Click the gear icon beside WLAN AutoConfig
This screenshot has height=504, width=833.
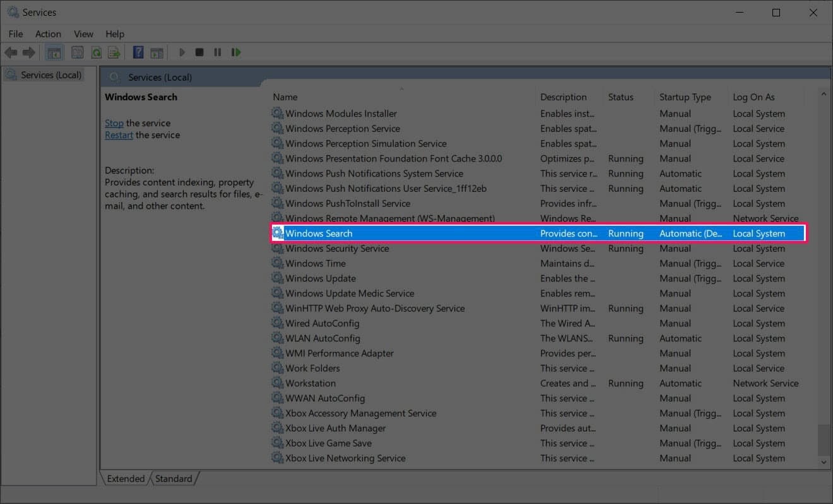278,339
